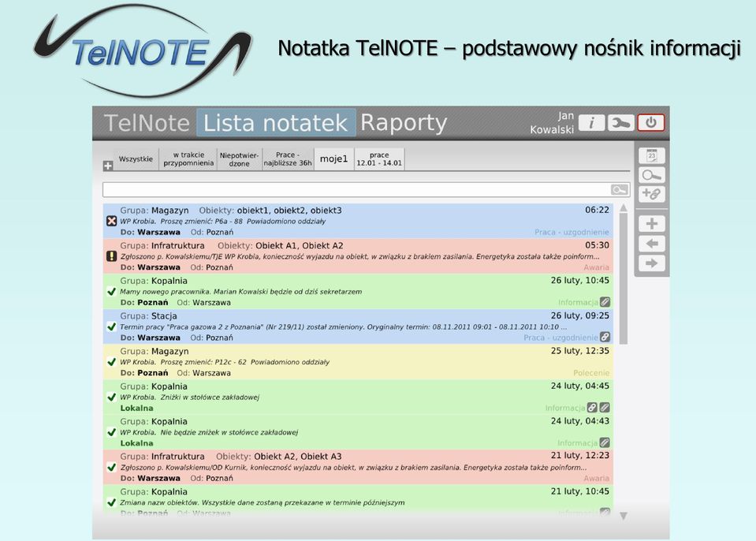756x541 pixels.
Task: Open the note "Zniżki w stołówce zakładowej"
Action: click(358, 397)
